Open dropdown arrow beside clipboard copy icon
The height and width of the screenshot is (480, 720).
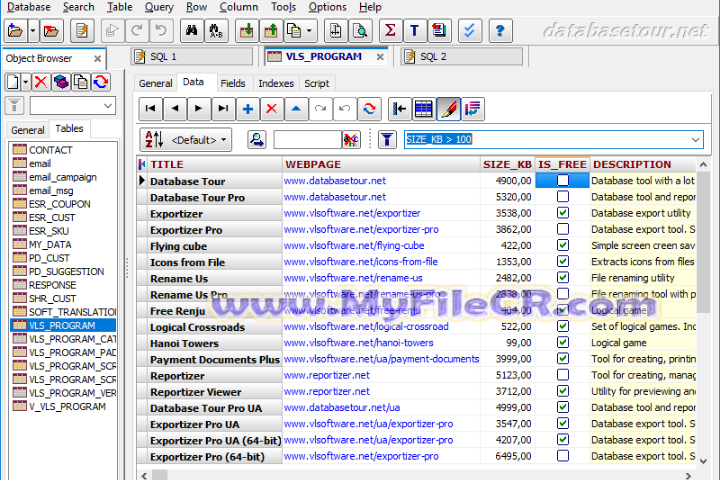click(309, 31)
